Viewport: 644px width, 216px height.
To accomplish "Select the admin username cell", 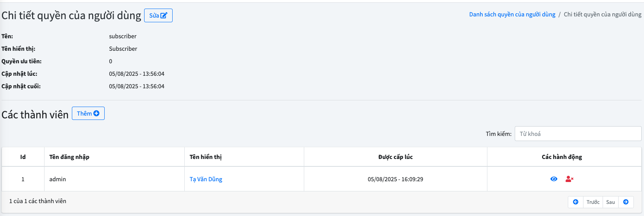I will click(x=57, y=179).
